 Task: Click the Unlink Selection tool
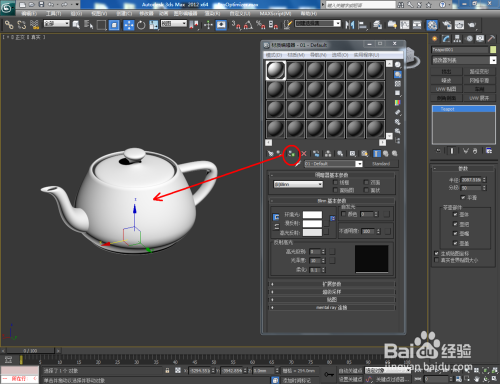tap(22, 25)
